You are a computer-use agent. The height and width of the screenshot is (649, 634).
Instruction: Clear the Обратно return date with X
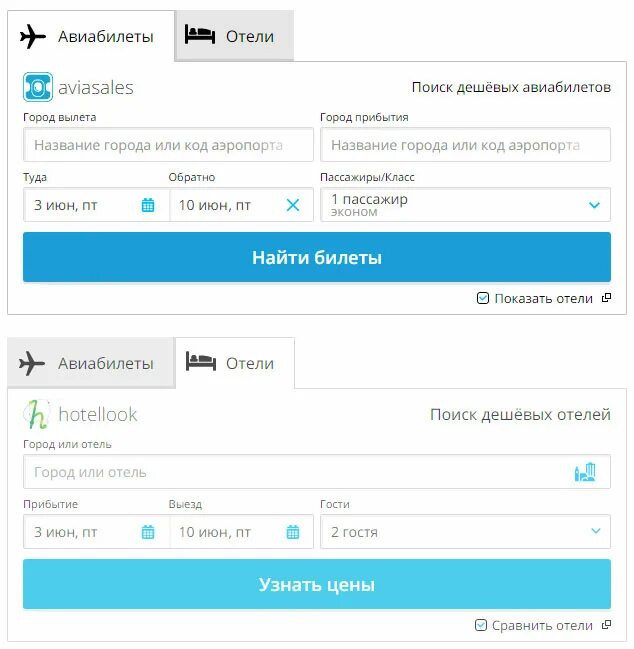point(293,205)
